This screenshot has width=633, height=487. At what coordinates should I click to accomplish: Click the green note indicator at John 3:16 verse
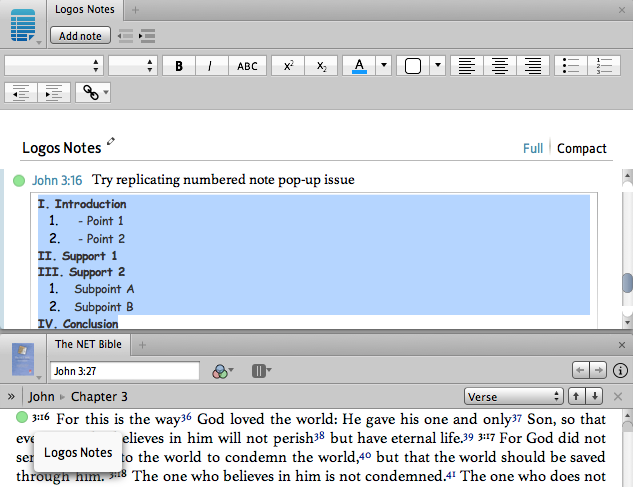22,417
